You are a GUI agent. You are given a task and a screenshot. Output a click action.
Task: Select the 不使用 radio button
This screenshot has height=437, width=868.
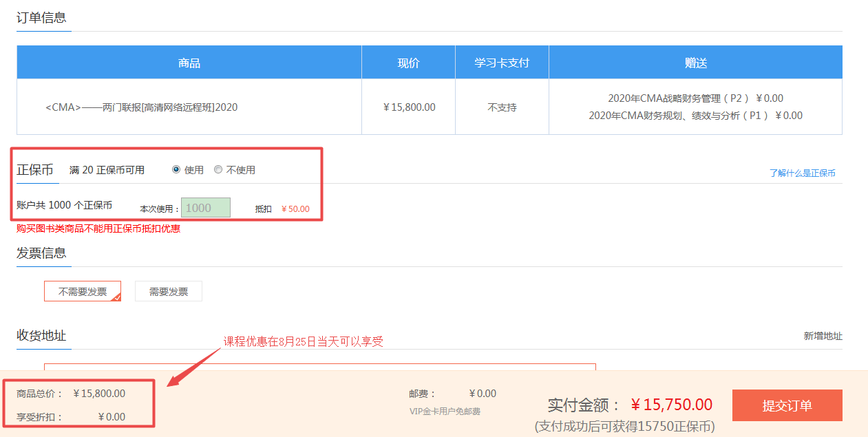218,170
